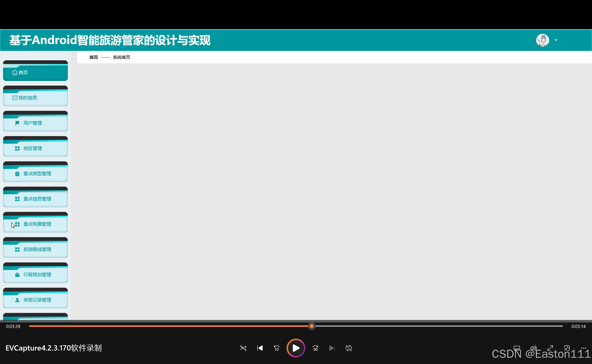
Task: Enter full screen mode
Action: 550,348
